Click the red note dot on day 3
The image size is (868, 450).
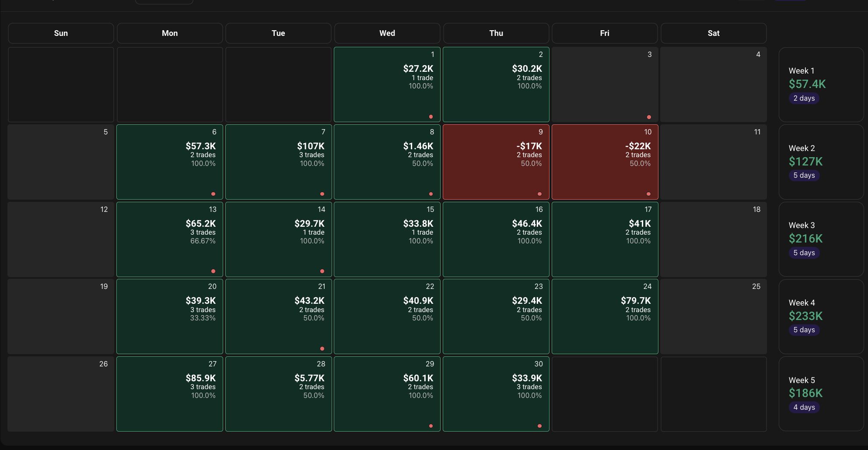[649, 117]
